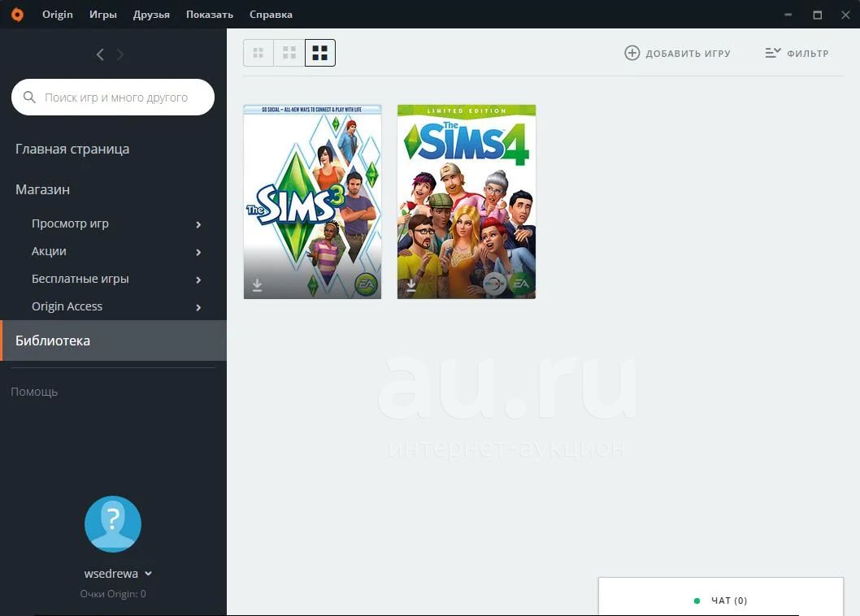Click the Фильтр button text

808,53
